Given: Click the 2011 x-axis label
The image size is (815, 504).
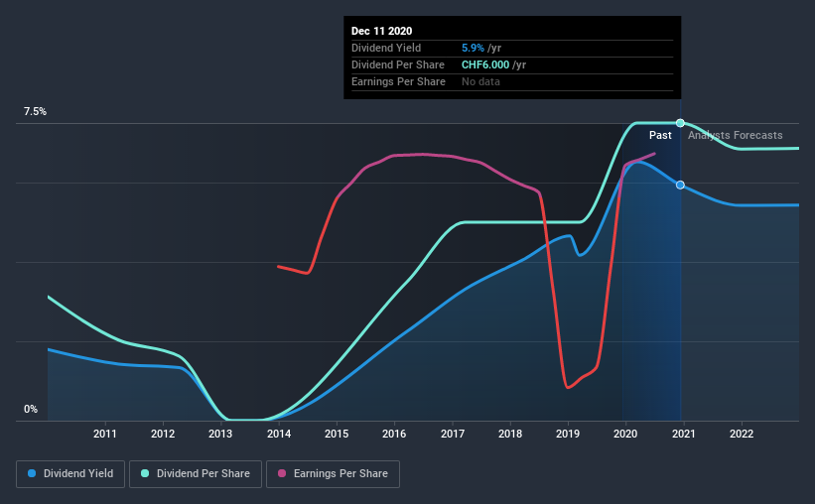Looking at the screenshot, I should 105,434.
